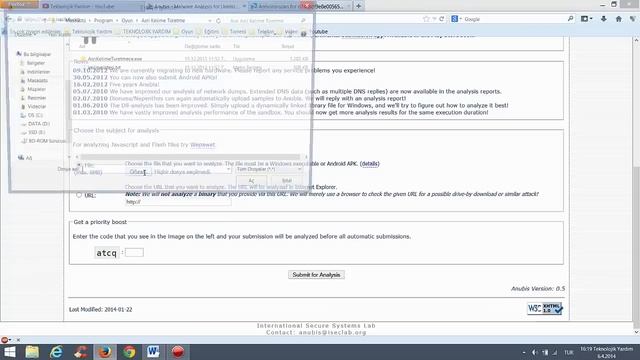
Task: Click the TUR language indicator in the tray
Action: click(x=569, y=352)
